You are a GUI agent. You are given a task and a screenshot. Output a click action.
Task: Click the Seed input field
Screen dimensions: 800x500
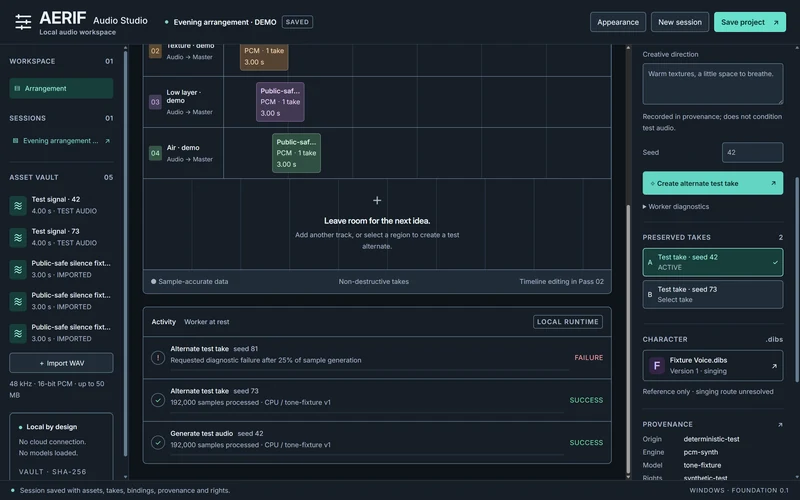click(753, 153)
